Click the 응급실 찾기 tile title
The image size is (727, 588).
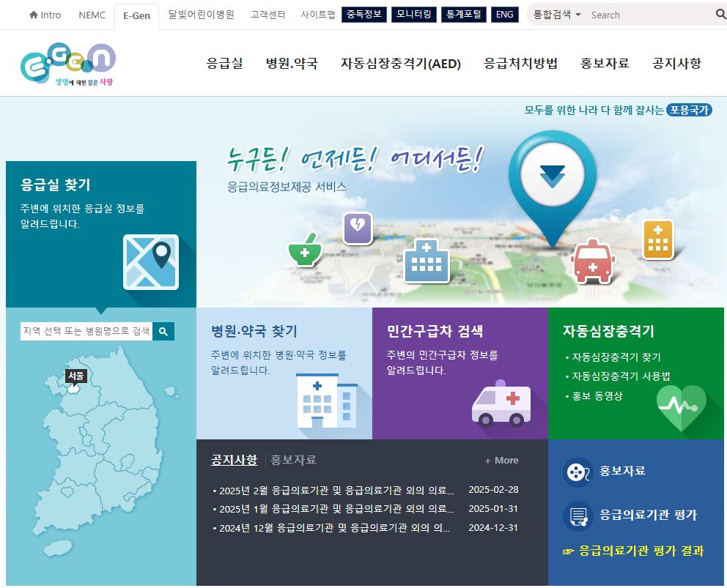pyautogui.click(x=55, y=185)
